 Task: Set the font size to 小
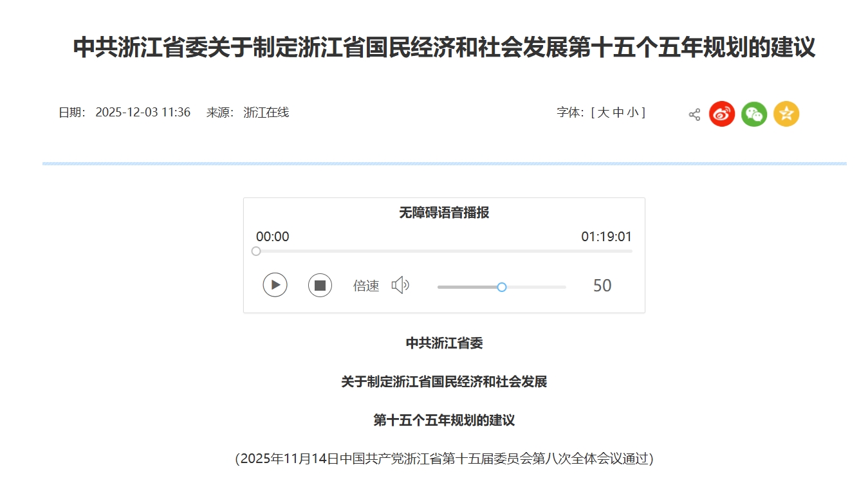633,113
